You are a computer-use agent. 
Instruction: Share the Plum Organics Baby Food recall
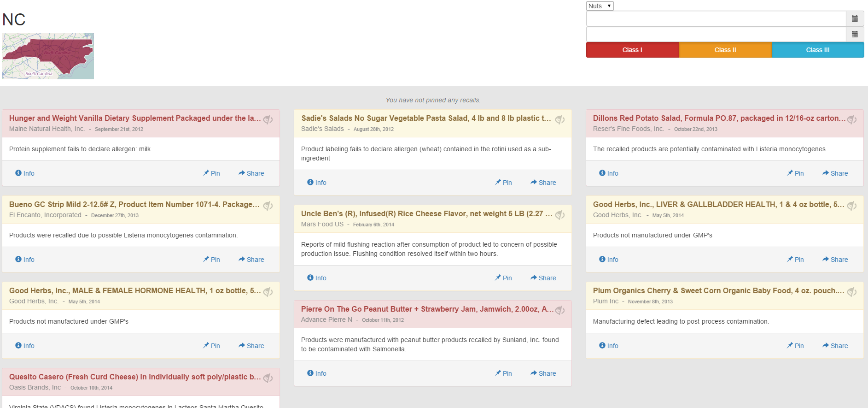click(x=835, y=346)
